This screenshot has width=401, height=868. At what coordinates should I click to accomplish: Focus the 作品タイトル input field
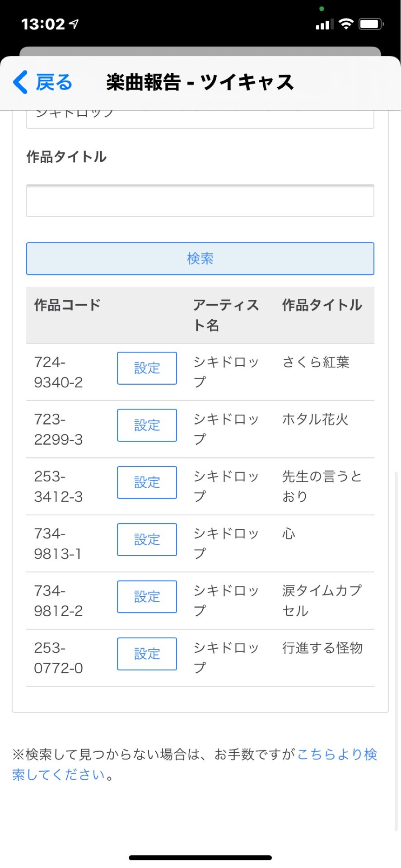click(200, 201)
